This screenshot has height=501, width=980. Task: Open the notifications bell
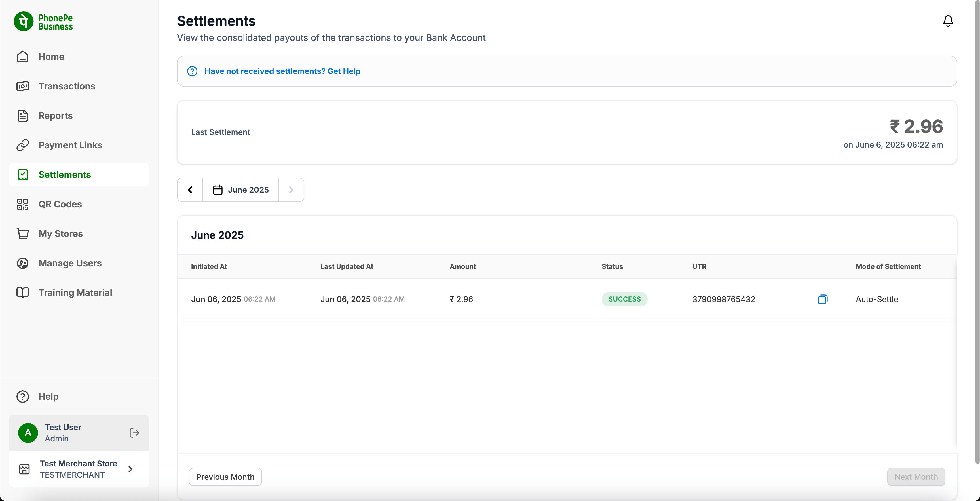[948, 21]
